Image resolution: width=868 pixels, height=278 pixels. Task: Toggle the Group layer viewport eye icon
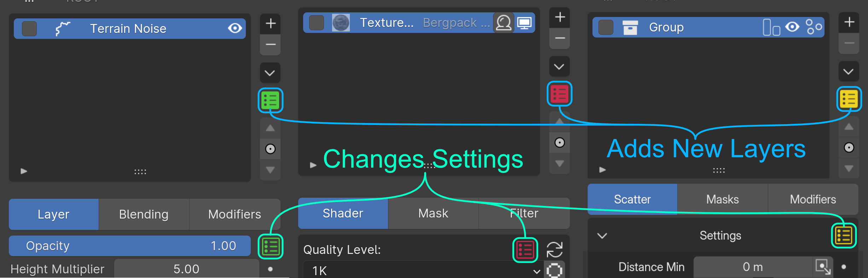pos(792,27)
